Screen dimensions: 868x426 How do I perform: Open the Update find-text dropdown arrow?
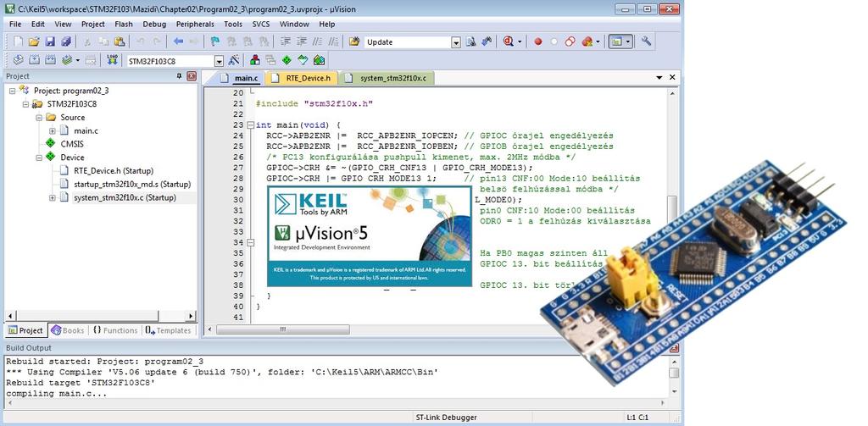(456, 42)
